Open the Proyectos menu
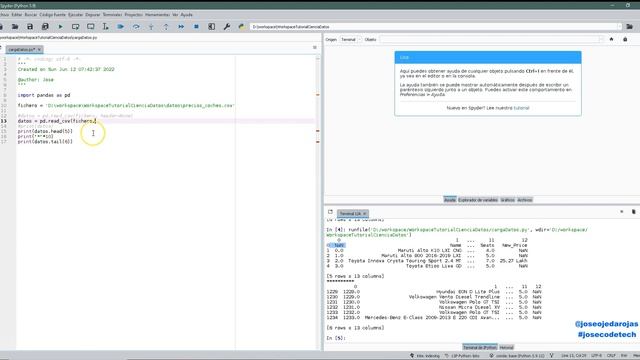The height and width of the screenshot is (360, 640). pyautogui.click(x=133, y=15)
